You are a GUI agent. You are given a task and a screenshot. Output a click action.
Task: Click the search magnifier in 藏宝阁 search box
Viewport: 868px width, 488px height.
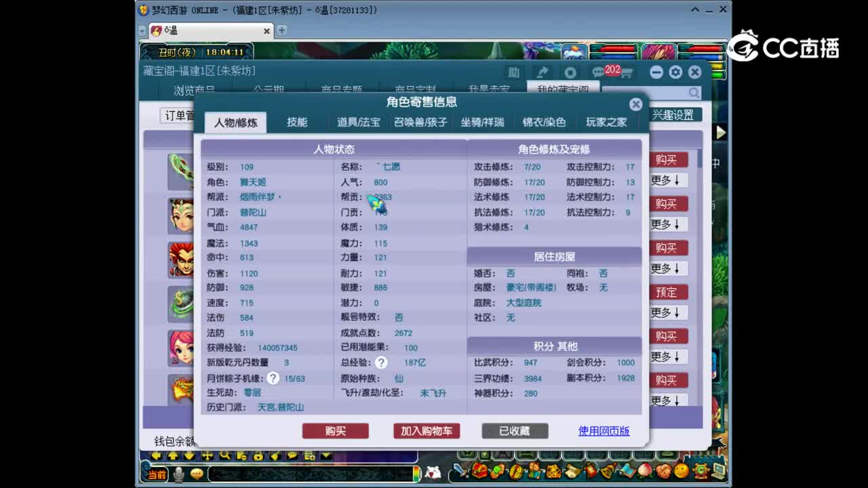[x=694, y=93]
